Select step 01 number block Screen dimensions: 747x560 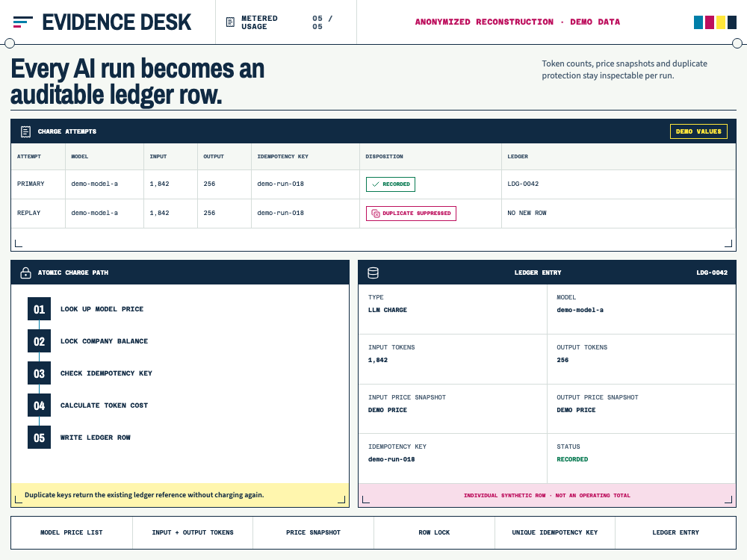tap(39, 309)
